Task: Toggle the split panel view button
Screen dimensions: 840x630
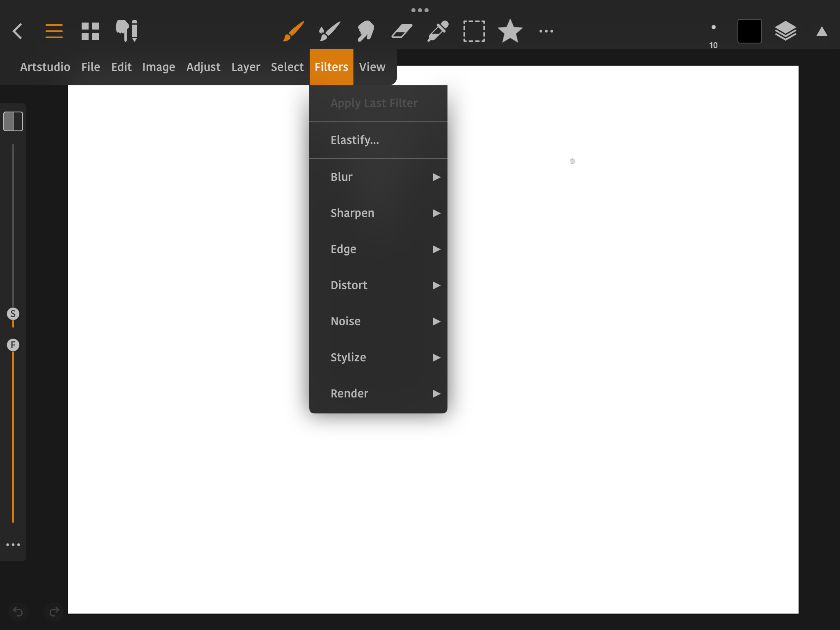Action: click(x=13, y=121)
